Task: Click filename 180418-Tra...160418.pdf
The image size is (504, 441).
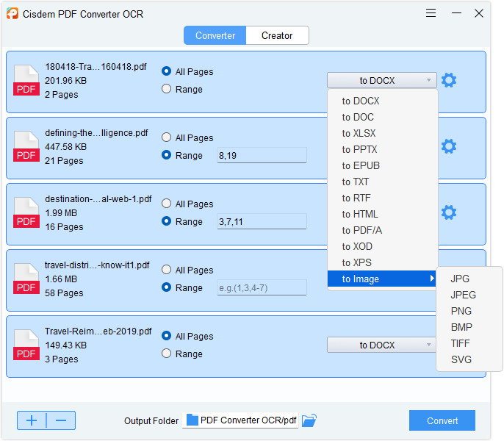Action: (96, 67)
